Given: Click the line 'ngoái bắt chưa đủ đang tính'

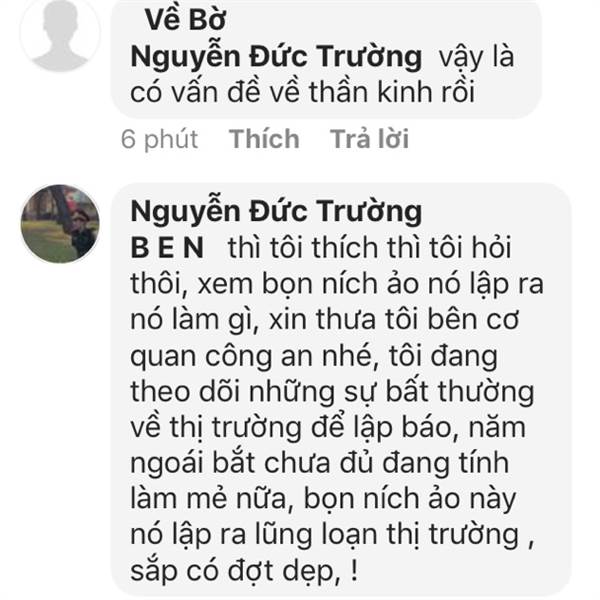Looking at the screenshot, I should (320, 464).
